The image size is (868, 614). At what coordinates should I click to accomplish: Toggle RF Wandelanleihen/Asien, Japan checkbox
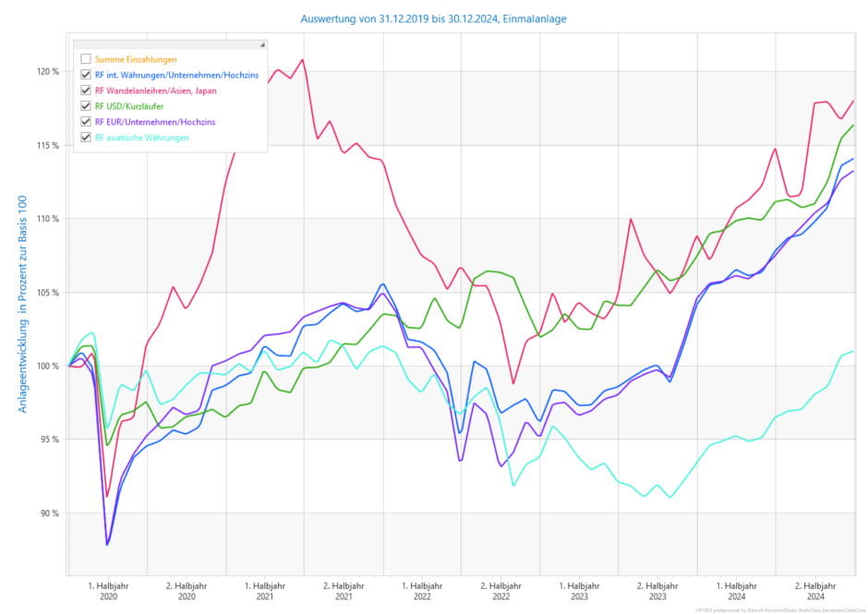(86, 90)
